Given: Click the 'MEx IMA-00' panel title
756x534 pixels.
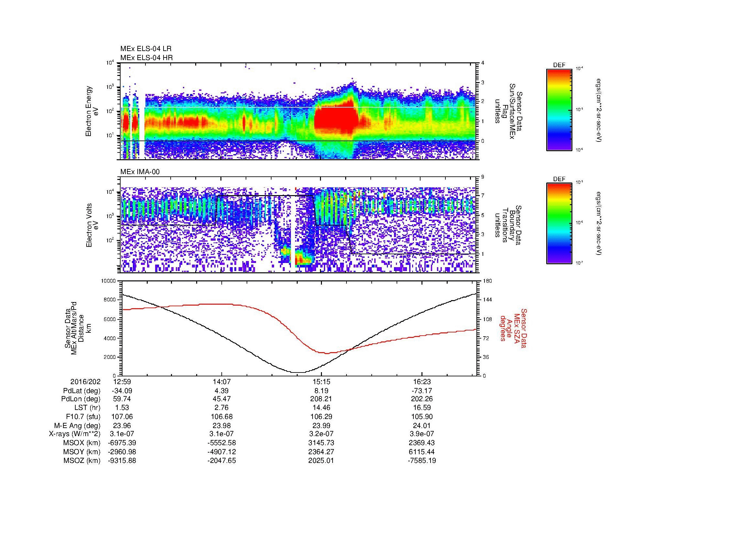Looking at the screenshot, I should pyautogui.click(x=140, y=172).
